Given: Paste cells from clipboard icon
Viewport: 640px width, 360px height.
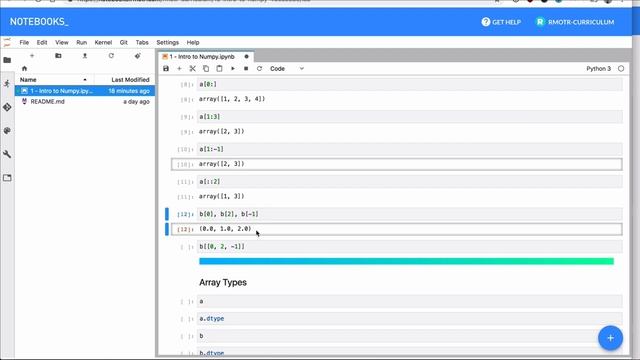Looking at the screenshot, I should pos(220,69).
